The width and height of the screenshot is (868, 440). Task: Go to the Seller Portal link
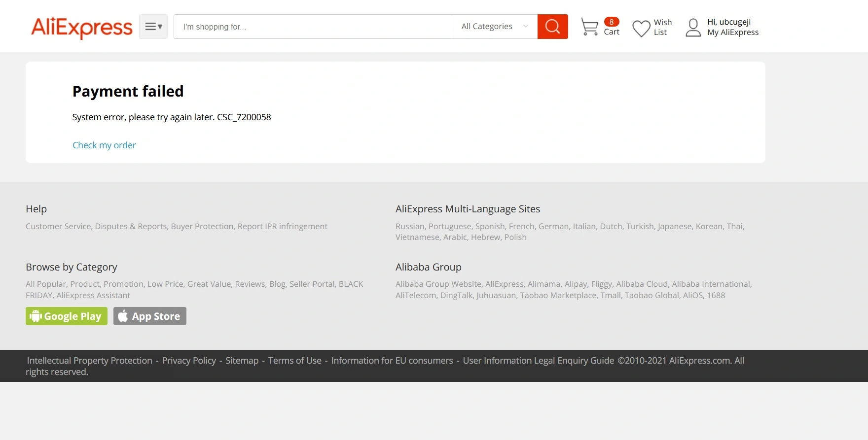tap(312, 284)
